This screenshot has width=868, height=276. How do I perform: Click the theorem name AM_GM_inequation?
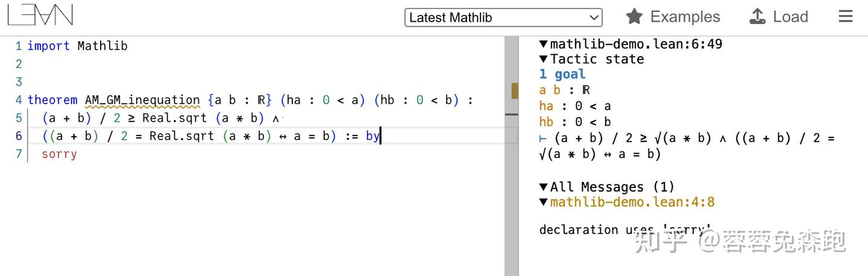[x=142, y=100]
